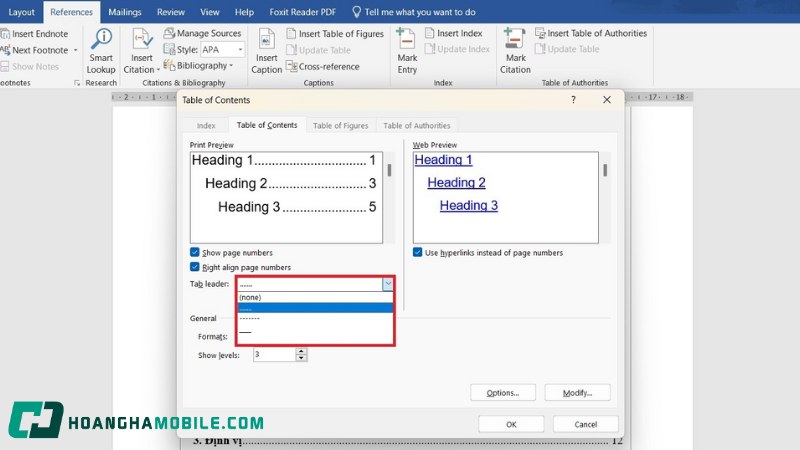Increase Show levels with up arrow

(302, 351)
